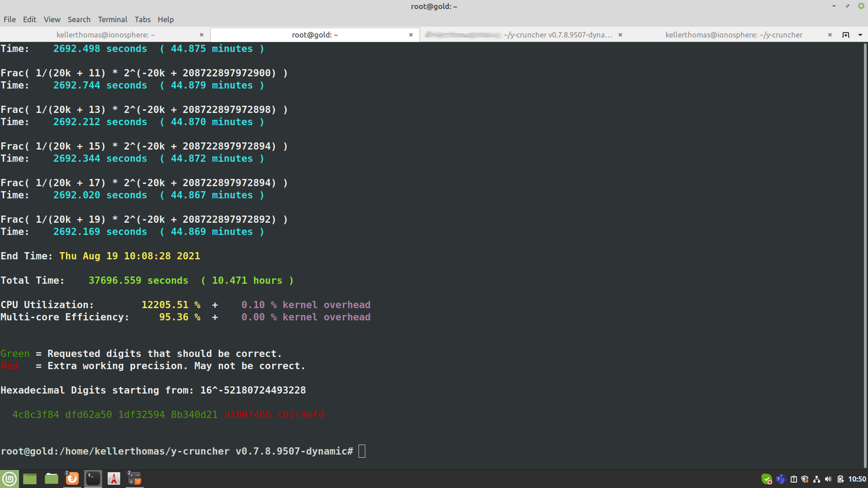Select the root@gold terminal tab
Image resolution: width=868 pixels, height=488 pixels.
click(315, 34)
